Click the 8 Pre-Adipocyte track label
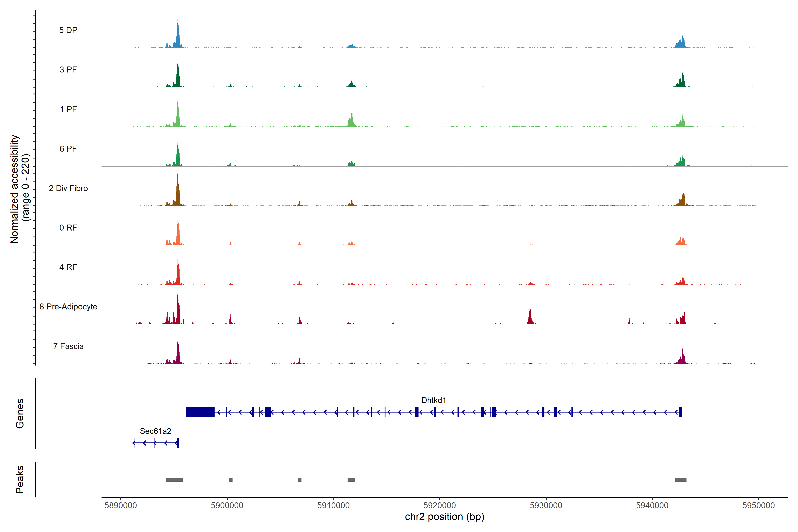This screenshot has width=798, height=532. (x=68, y=307)
